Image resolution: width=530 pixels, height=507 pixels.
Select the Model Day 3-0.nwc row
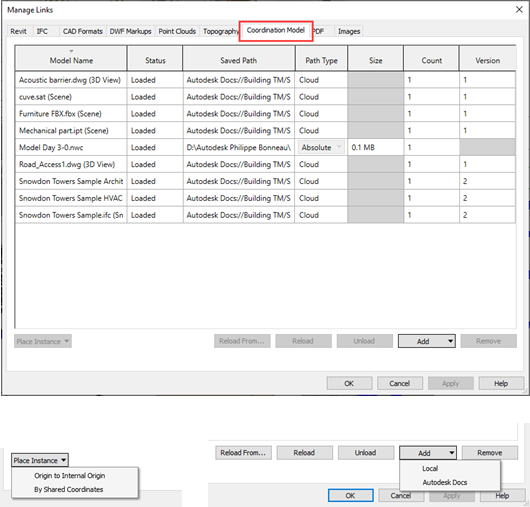(265, 148)
